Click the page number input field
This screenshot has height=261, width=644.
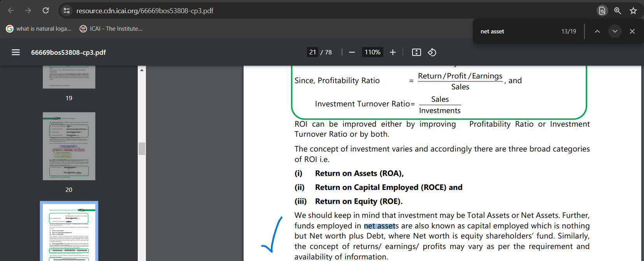[312, 52]
